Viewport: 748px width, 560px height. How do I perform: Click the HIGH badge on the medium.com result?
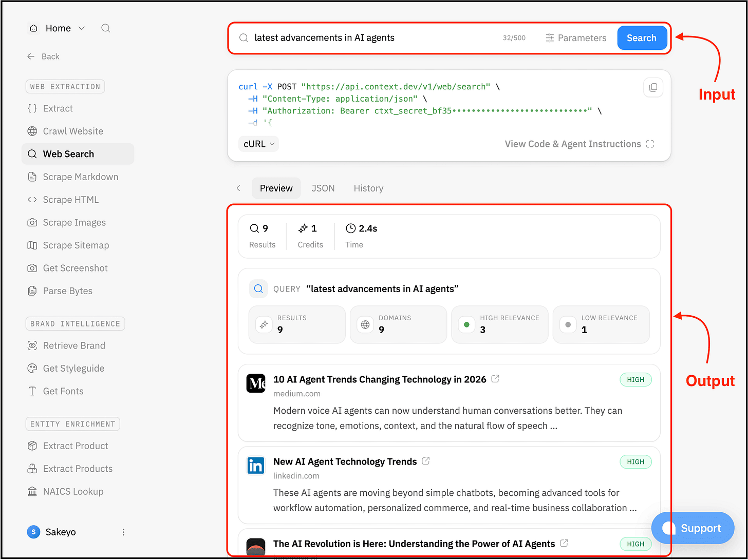635,380
